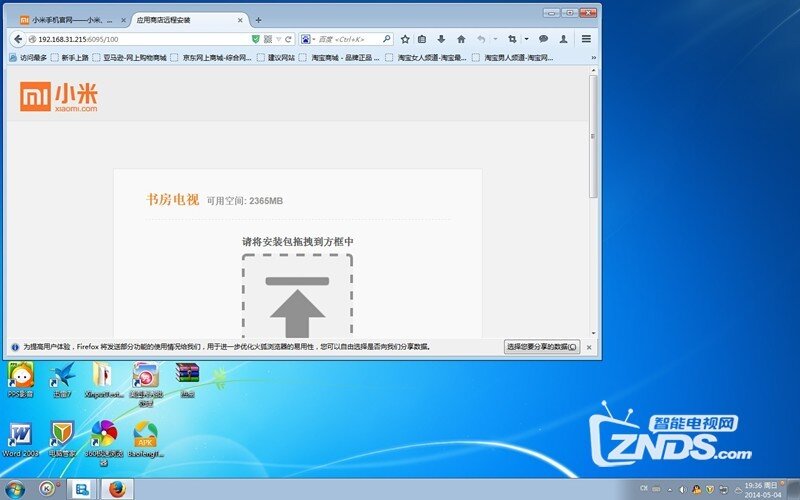Click the blue window-switcher taskbar button
The height and width of the screenshot is (500, 800).
click(x=82, y=489)
